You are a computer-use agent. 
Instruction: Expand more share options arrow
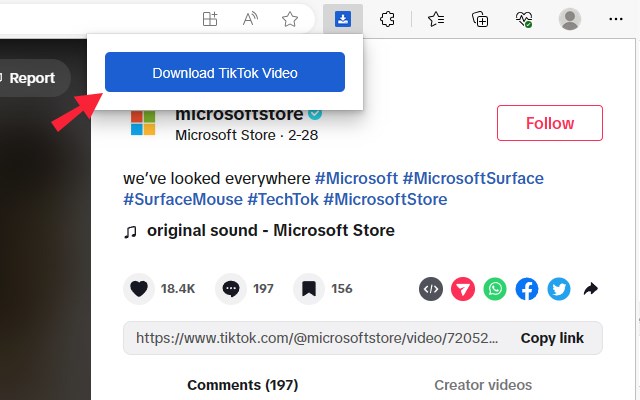click(x=591, y=289)
